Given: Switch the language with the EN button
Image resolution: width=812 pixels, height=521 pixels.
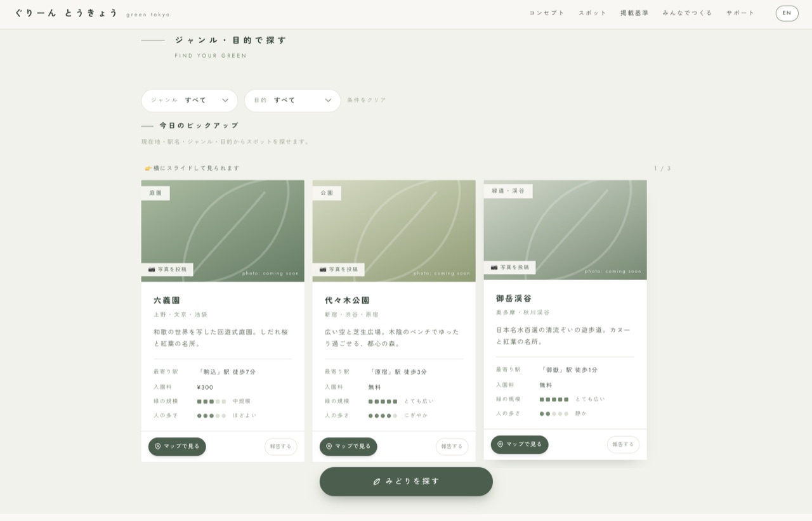Looking at the screenshot, I should tap(787, 13).
